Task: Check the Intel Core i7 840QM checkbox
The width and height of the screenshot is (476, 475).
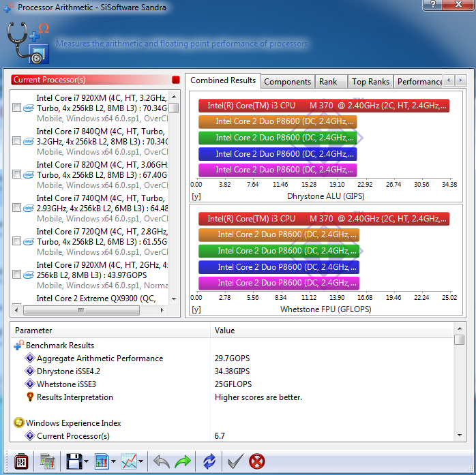Action: coord(16,141)
